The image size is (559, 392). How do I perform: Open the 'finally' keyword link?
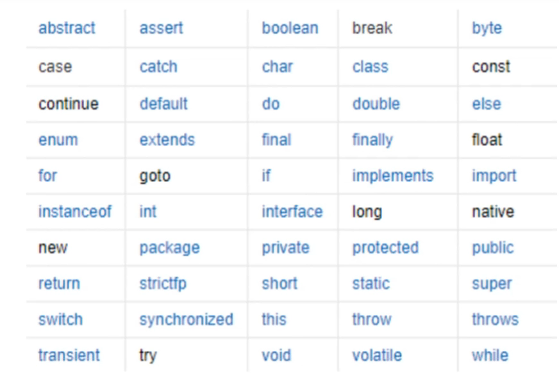372,140
